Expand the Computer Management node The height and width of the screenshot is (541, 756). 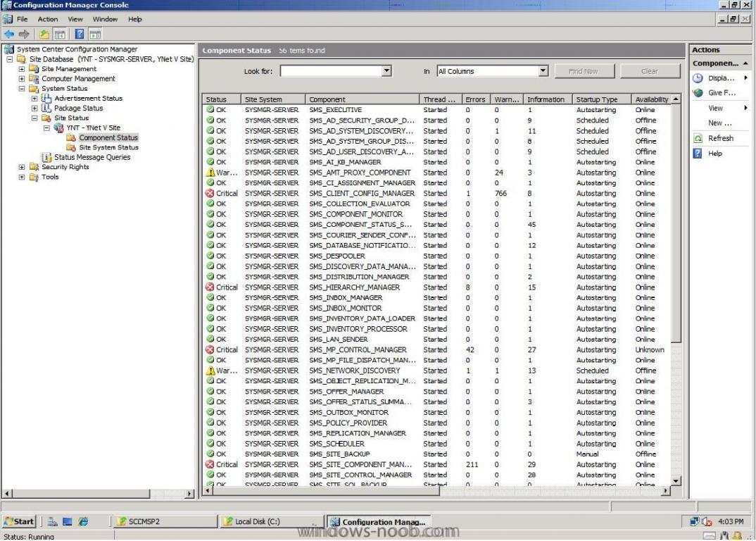(22, 79)
